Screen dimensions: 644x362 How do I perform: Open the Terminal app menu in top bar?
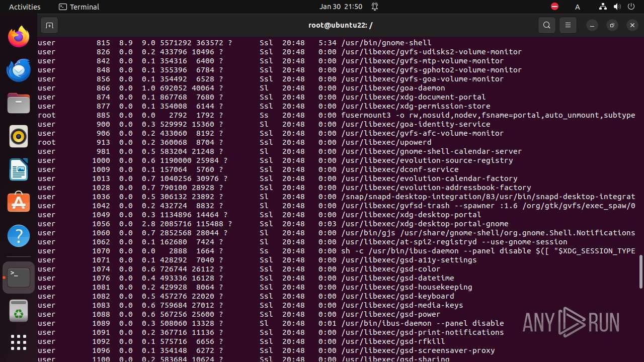tap(79, 7)
